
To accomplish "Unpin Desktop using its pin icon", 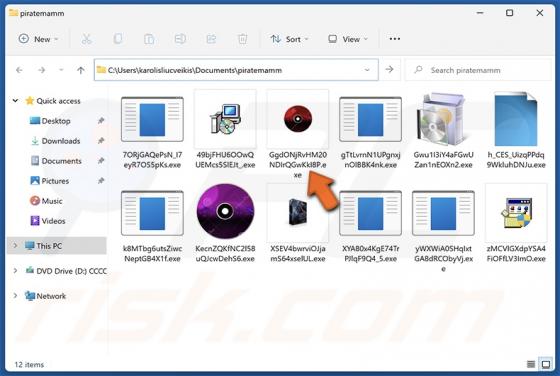I will click(101, 121).
